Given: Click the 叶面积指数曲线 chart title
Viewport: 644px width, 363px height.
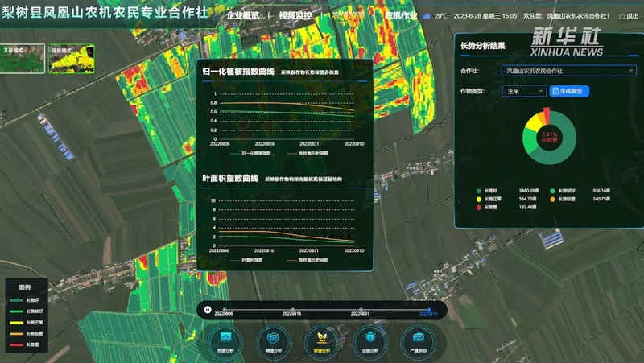Looking at the screenshot, I should [230, 178].
